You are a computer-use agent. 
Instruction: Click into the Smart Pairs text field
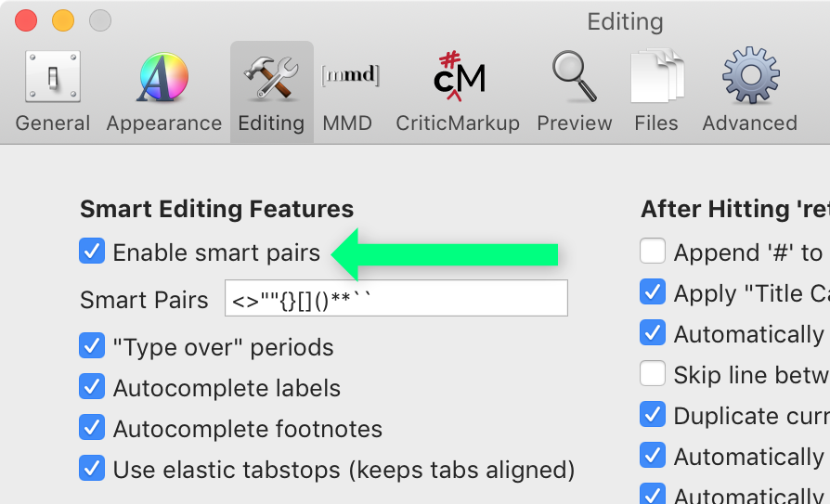click(x=396, y=298)
